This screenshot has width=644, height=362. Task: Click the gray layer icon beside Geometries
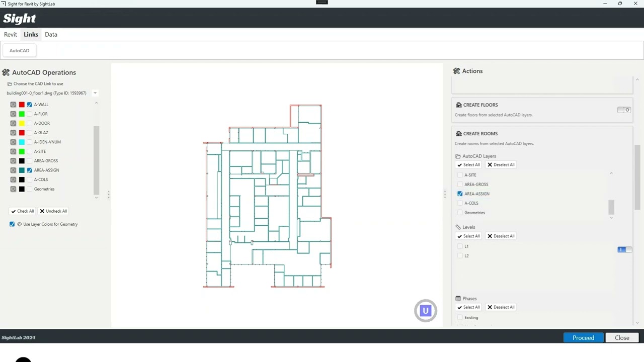coord(13,189)
